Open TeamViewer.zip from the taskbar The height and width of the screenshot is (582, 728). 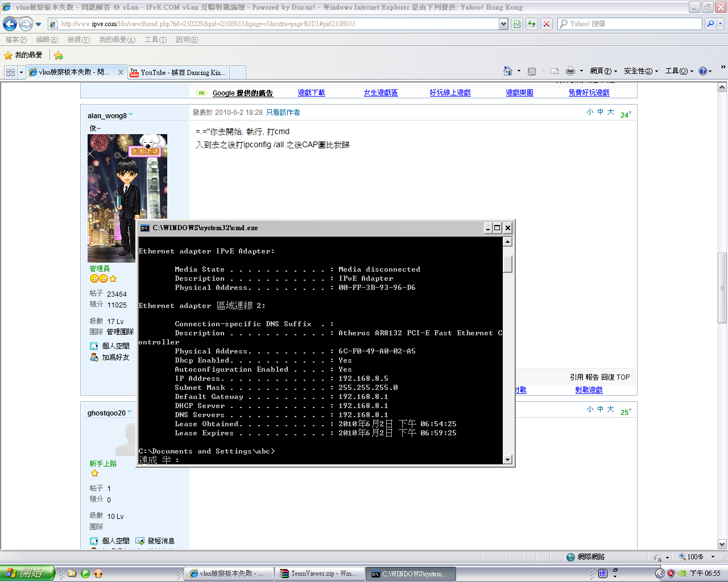[319, 573]
